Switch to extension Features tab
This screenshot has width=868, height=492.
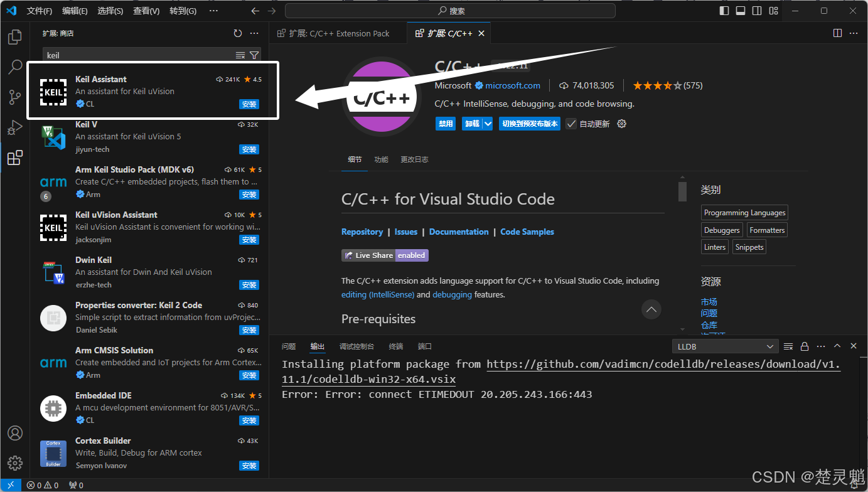(x=381, y=159)
